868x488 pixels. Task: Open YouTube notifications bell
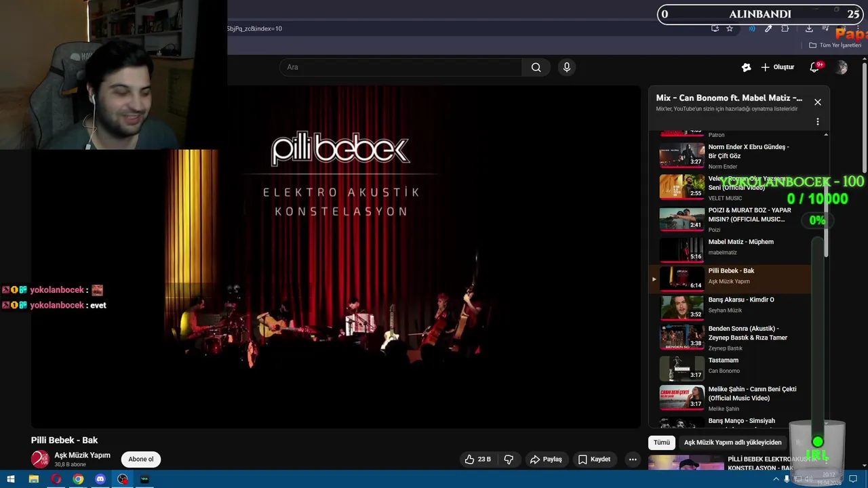tap(816, 67)
